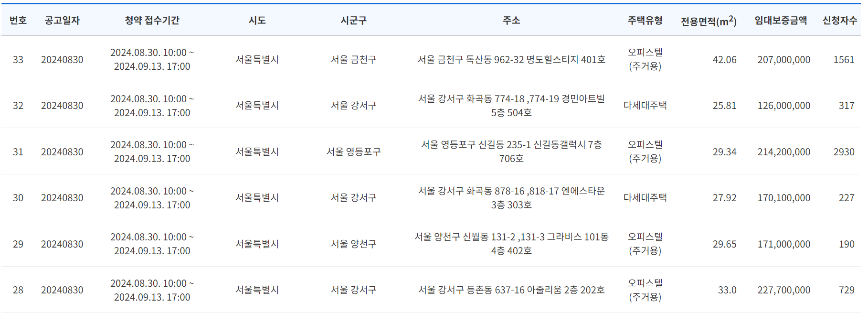Viewport: 868px width, 313px height.
Task: Click 서울 강서구 in row 32
Action: tap(353, 106)
